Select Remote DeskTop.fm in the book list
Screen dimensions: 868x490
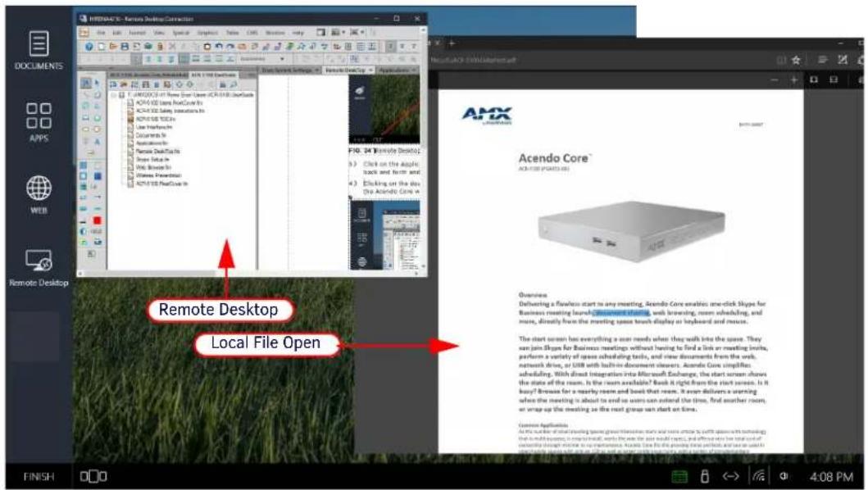157,151
